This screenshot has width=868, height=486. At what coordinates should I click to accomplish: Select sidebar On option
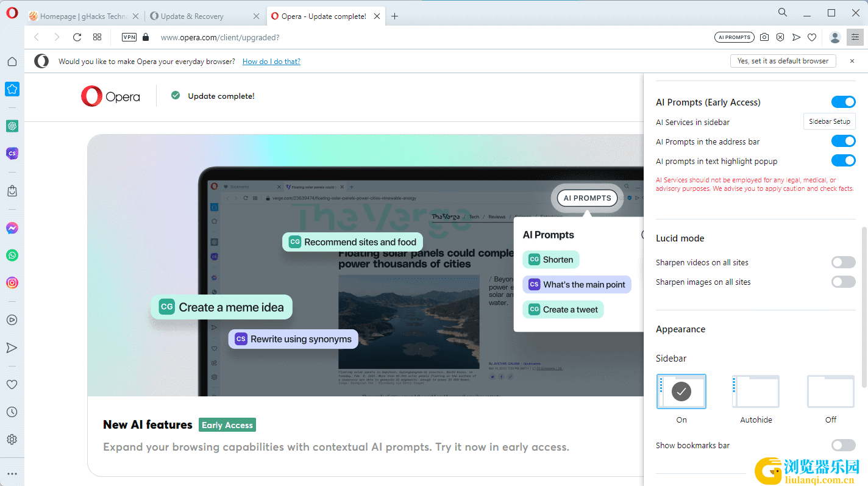pyautogui.click(x=681, y=391)
